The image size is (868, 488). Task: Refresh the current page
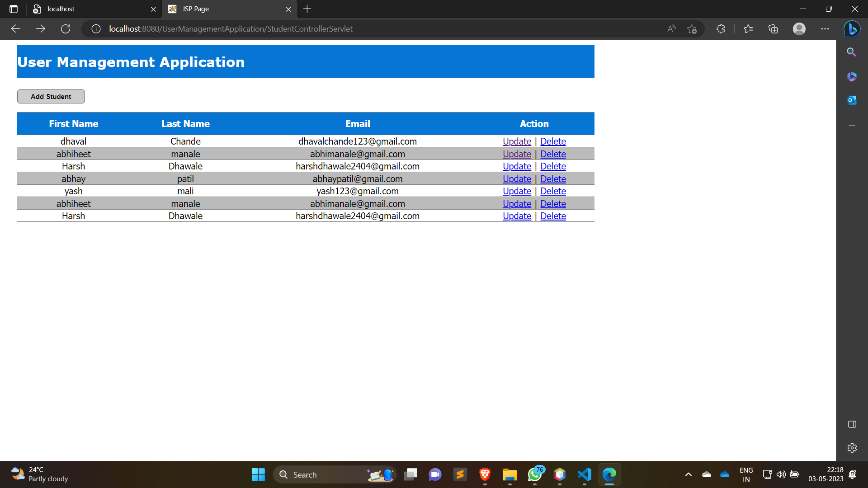pyautogui.click(x=65, y=28)
